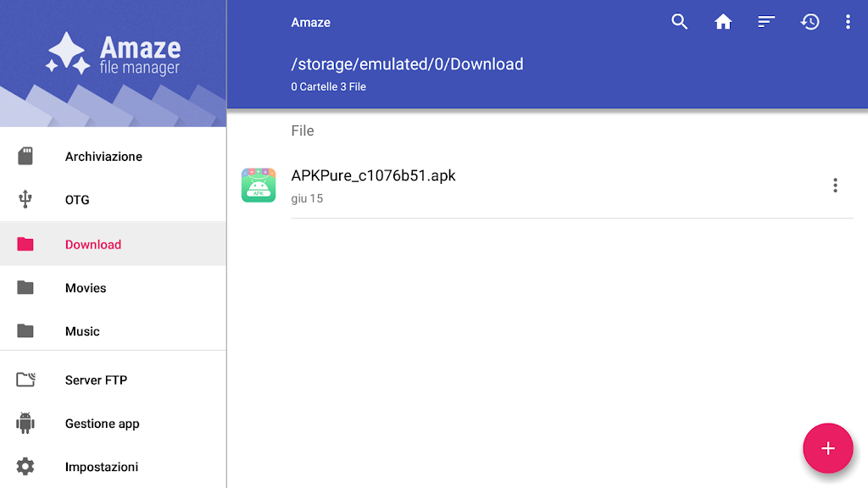Open APKPure_c1076b51.apk file
The image size is (868, 488).
pyautogui.click(x=373, y=176)
